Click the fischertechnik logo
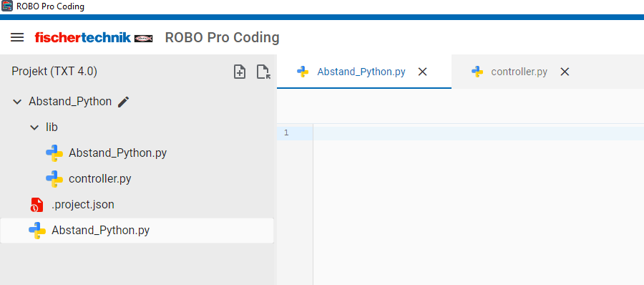 (x=94, y=37)
